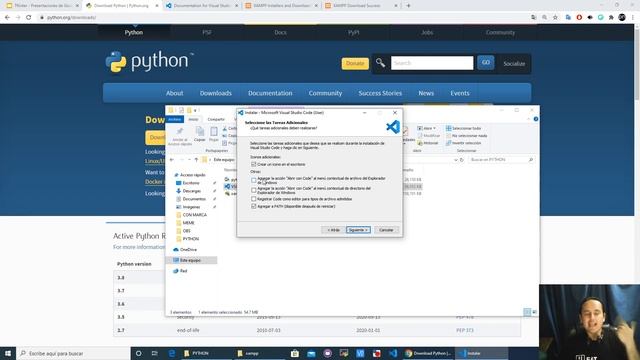
Task: Open a new browser tab with plus button
Action: click(x=408, y=6)
